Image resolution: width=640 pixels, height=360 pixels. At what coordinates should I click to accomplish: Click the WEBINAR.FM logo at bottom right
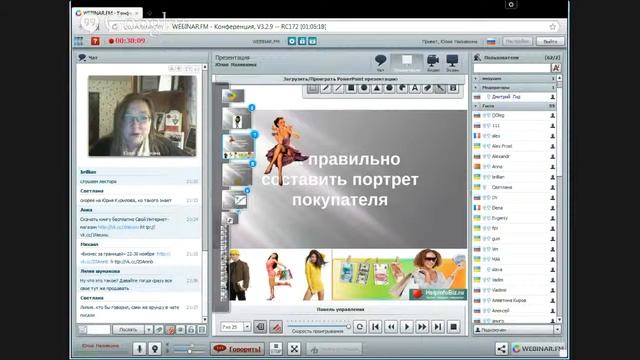(537, 348)
